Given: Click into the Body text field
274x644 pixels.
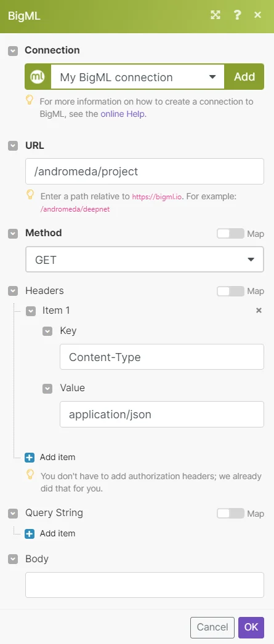Looking at the screenshot, I should [x=145, y=585].
